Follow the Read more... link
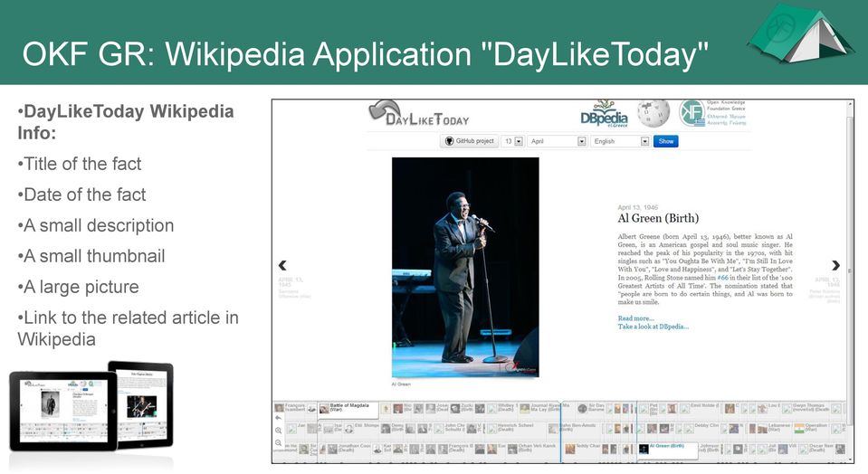Image resolution: width=868 pixels, height=474 pixels. pos(635,318)
